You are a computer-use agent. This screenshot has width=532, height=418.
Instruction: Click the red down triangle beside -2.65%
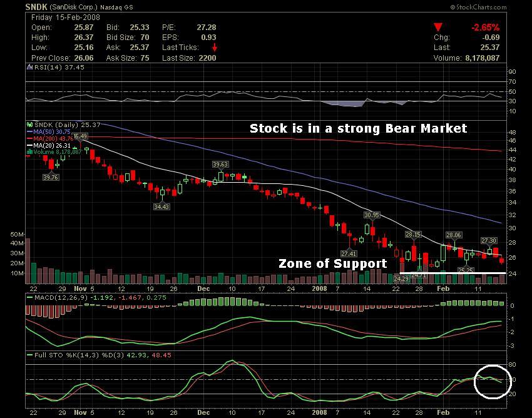point(438,27)
